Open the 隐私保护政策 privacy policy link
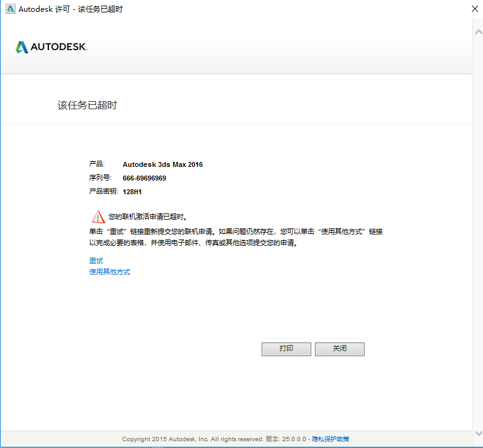This screenshot has width=483, height=448. (x=330, y=439)
